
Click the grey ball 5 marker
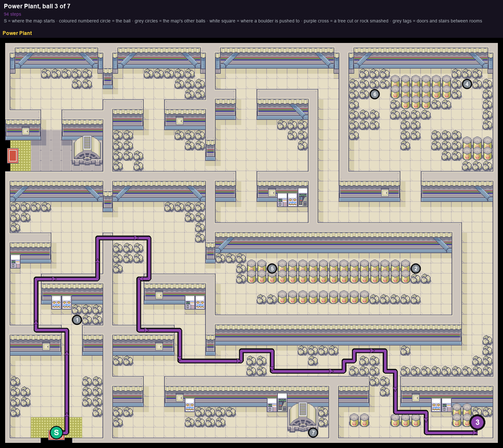272,269
